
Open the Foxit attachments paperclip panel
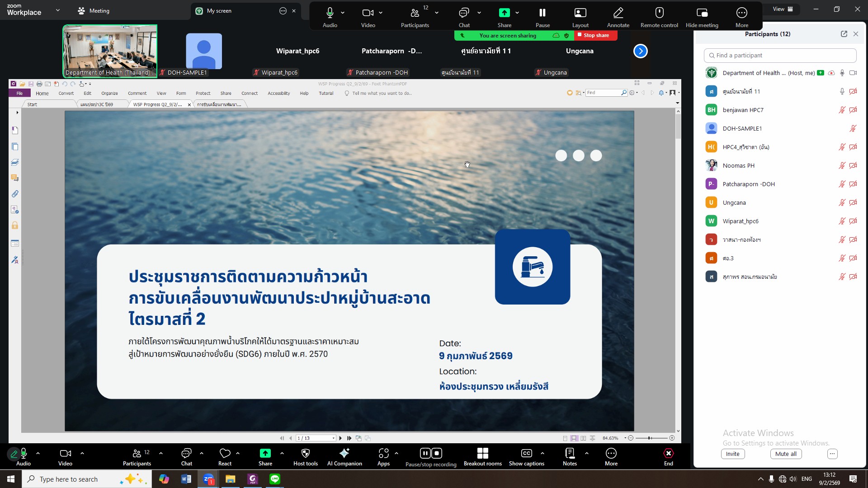point(15,194)
